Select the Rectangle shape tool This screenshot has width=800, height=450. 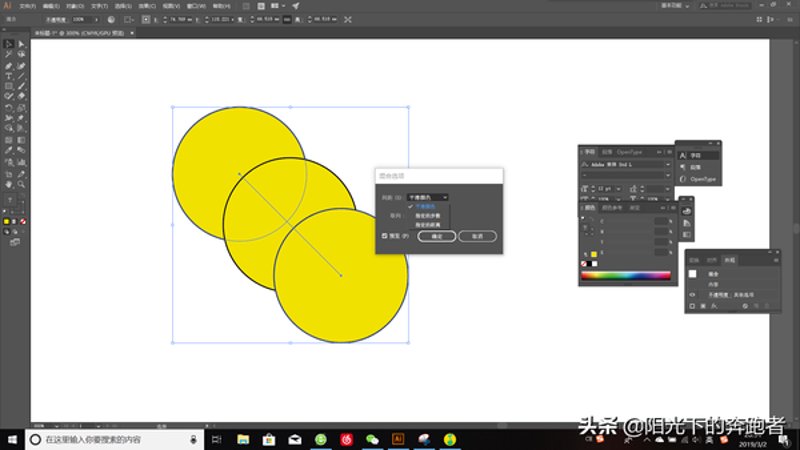pos(9,86)
